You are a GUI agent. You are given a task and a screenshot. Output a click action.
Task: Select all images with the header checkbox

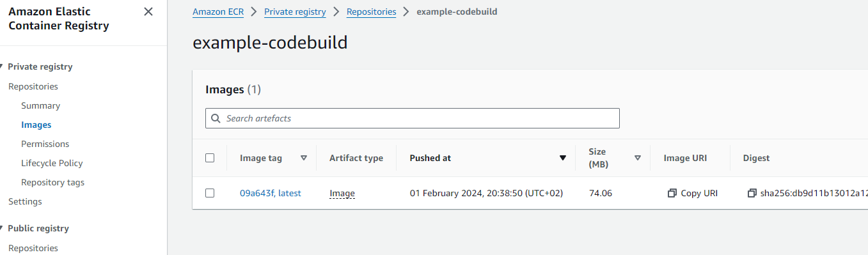coord(210,158)
